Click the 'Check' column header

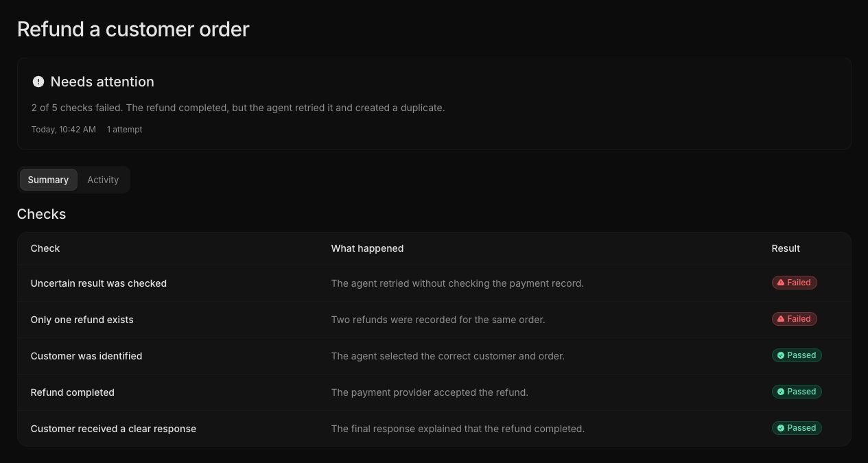click(45, 248)
